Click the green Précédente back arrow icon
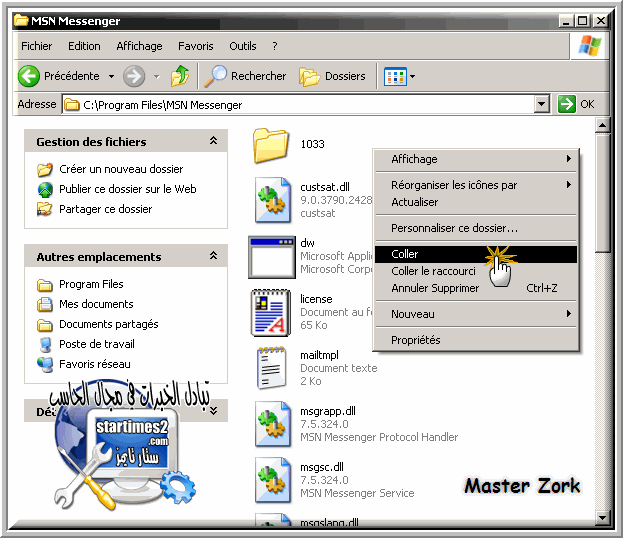Viewport: 623px width, 538px height. tap(29, 76)
